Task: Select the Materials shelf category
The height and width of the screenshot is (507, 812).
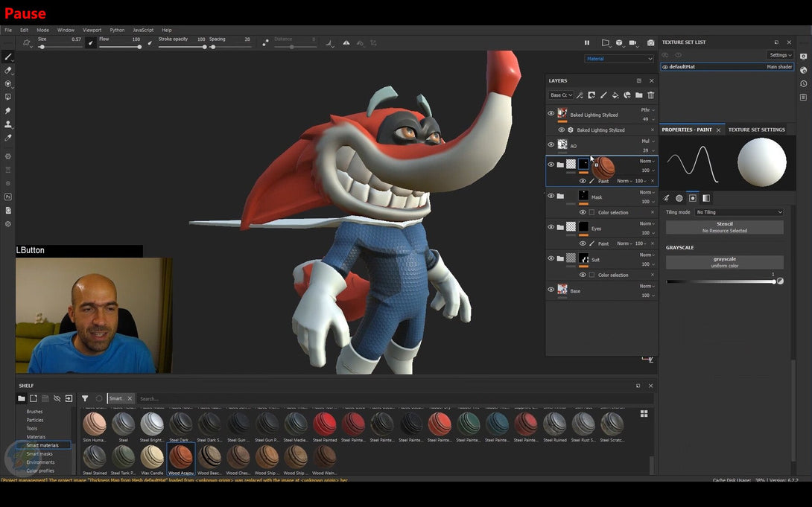Action: pos(36,436)
